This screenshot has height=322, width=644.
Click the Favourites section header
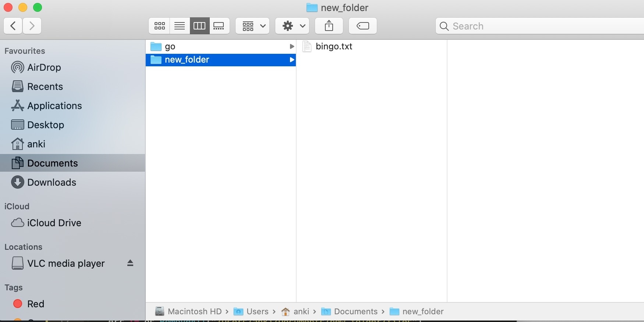[x=25, y=51]
